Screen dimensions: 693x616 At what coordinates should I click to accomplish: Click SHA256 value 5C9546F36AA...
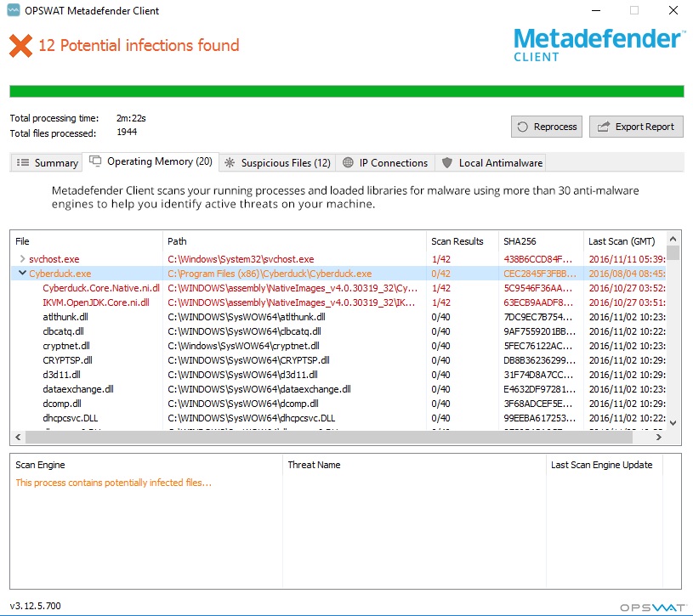pos(538,288)
